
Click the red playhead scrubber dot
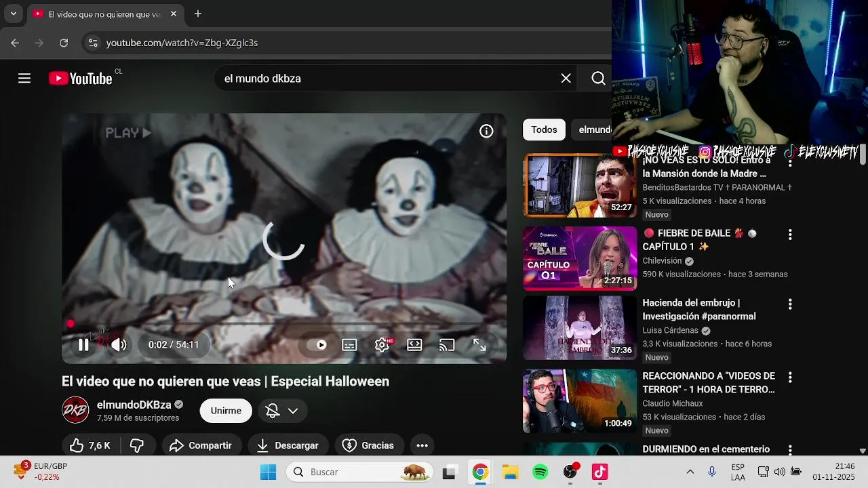(x=71, y=325)
